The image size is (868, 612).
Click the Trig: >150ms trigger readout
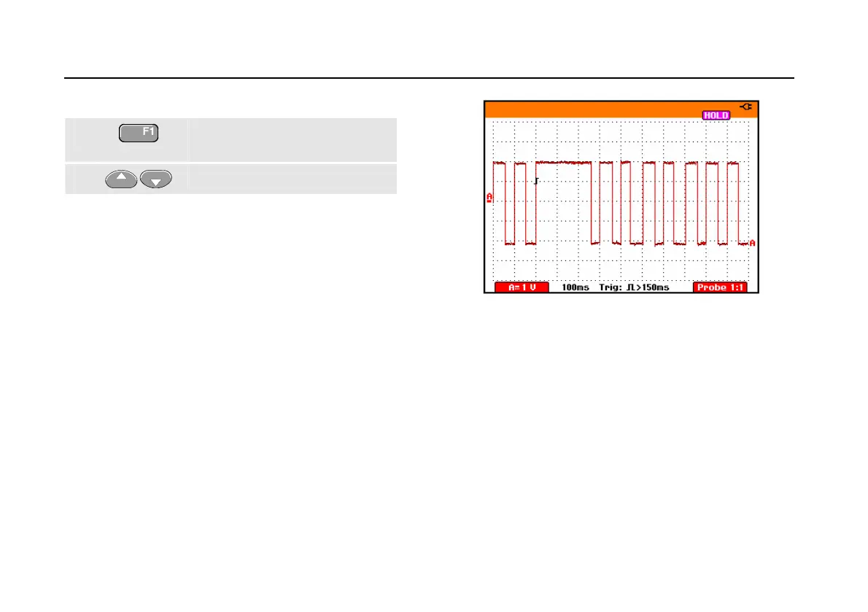[634, 287]
